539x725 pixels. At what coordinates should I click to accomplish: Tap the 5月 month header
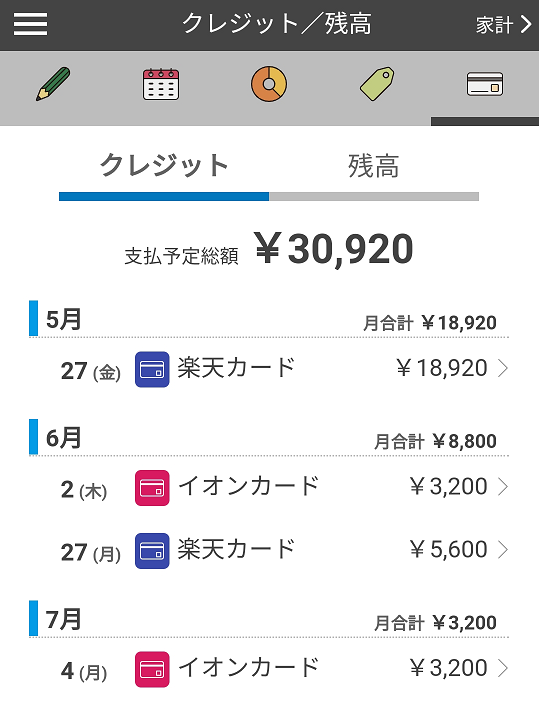point(64,319)
